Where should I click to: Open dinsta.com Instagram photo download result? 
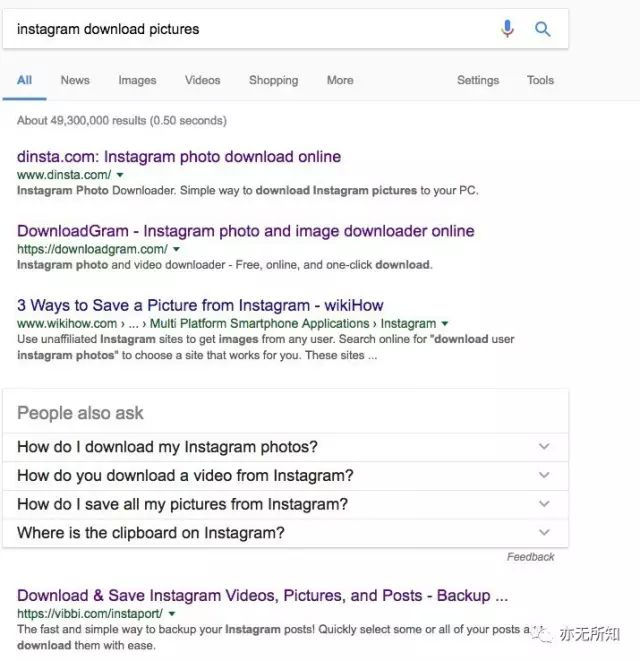(179, 157)
